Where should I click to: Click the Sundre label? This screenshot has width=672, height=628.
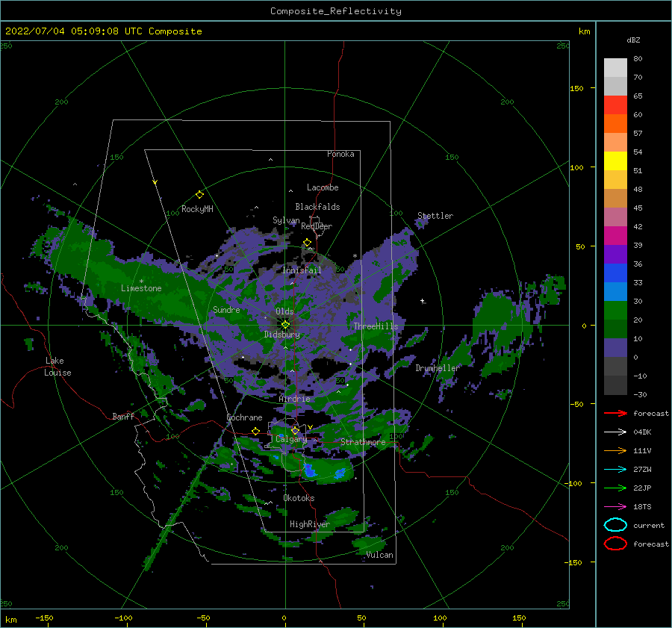pyautogui.click(x=226, y=309)
